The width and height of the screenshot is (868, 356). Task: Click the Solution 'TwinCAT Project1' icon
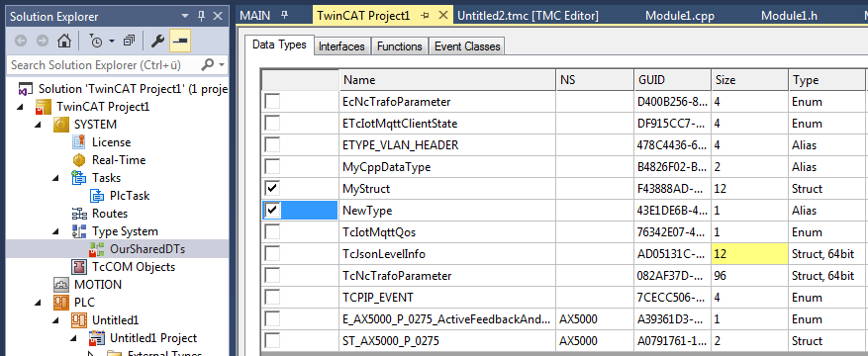pyautogui.click(x=26, y=88)
